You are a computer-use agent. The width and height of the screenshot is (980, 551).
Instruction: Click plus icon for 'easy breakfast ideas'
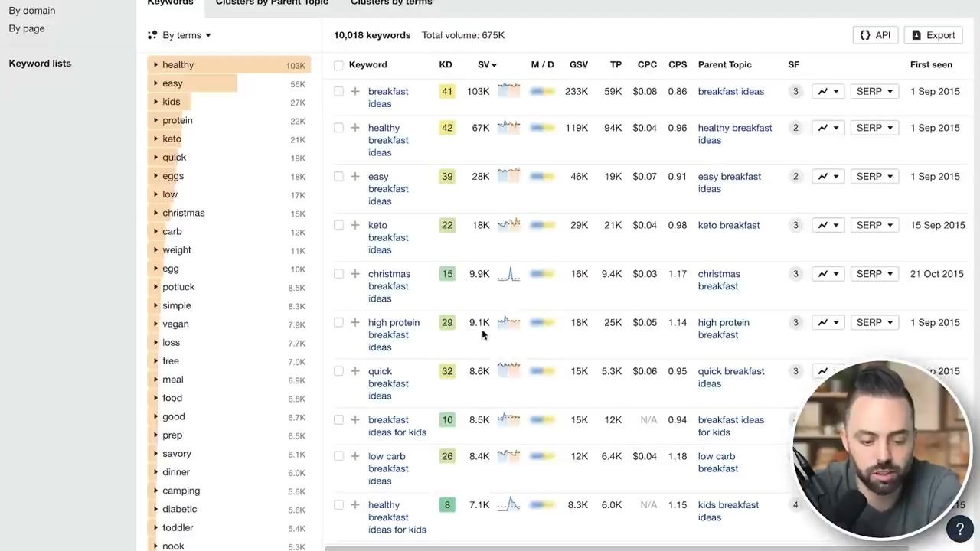(x=355, y=176)
